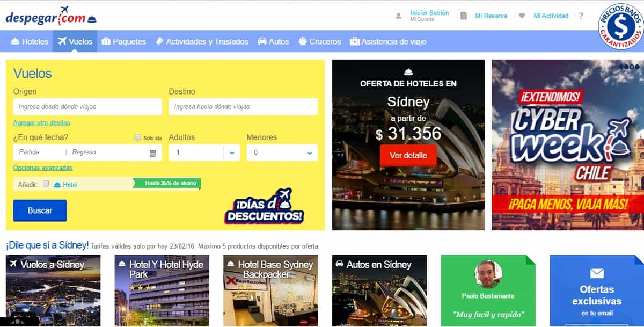The image size is (644, 327).
Task: Click the Origen input field
Action: [87, 106]
